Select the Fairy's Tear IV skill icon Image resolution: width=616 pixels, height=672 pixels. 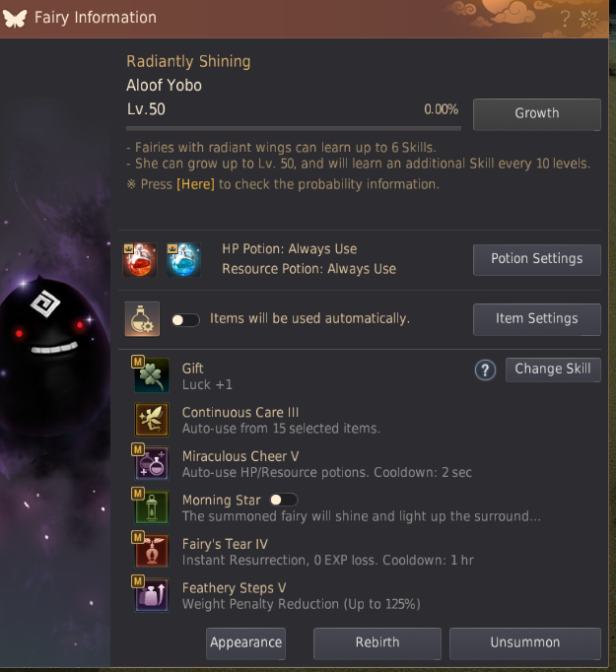coord(152,551)
